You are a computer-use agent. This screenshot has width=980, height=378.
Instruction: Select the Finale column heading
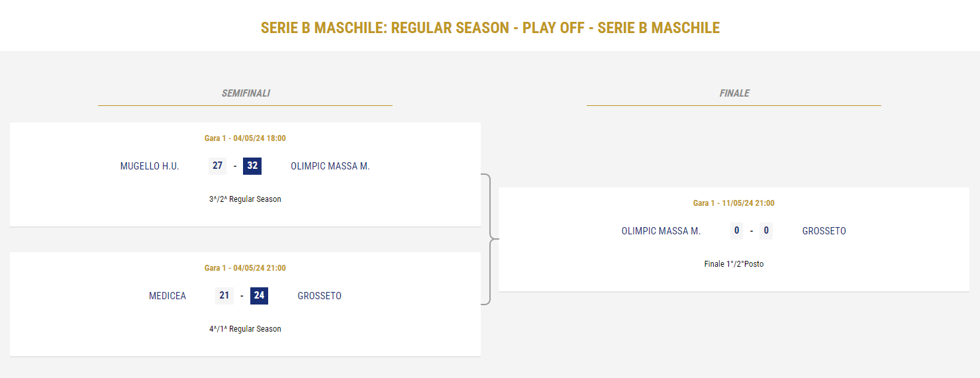pyautogui.click(x=734, y=93)
